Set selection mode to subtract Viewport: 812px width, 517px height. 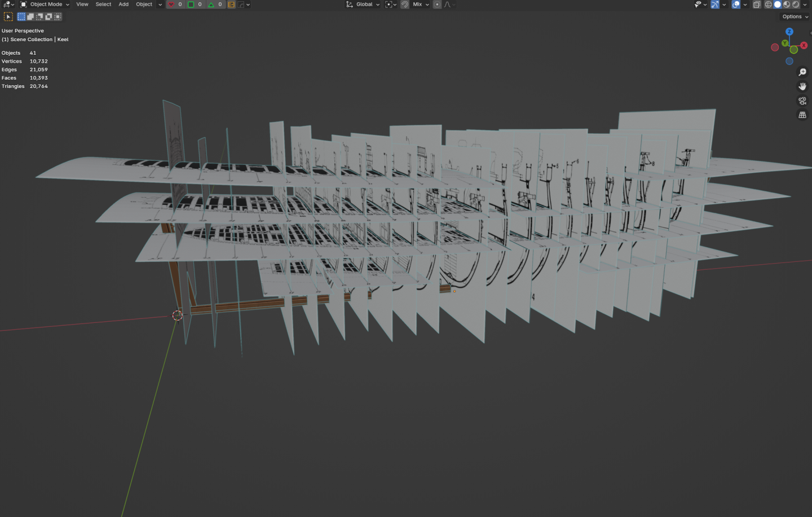coord(39,16)
